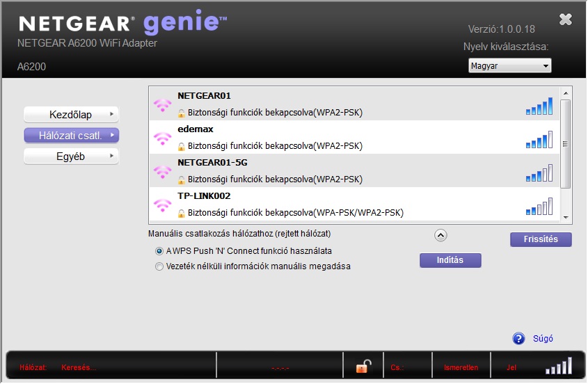Open the Magyar language dropdown
The image size is (588, 384).
(x=509, y=66)
